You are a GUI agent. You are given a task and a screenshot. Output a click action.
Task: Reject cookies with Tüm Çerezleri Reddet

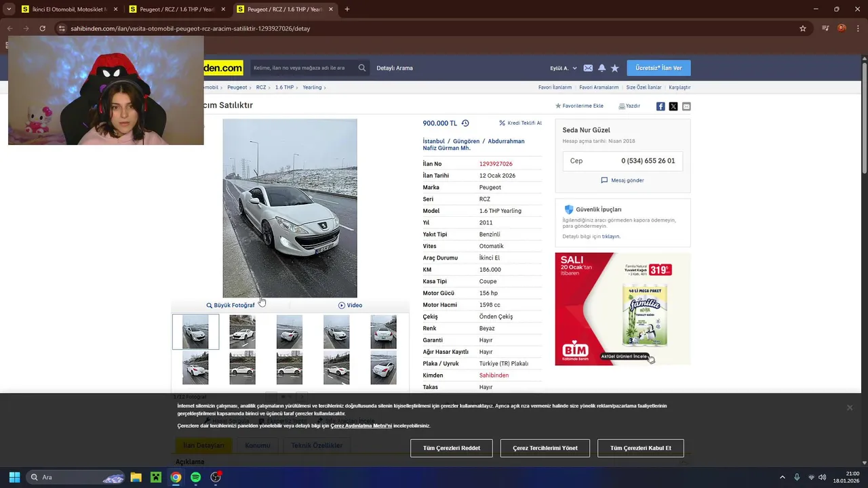tap(452, 448)
